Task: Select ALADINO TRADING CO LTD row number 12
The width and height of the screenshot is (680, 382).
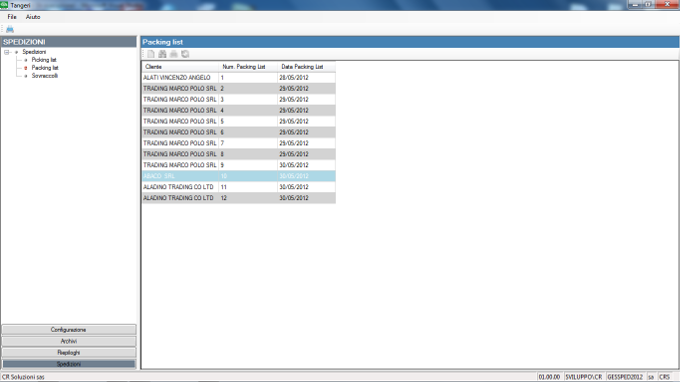Action: [239, 198]
